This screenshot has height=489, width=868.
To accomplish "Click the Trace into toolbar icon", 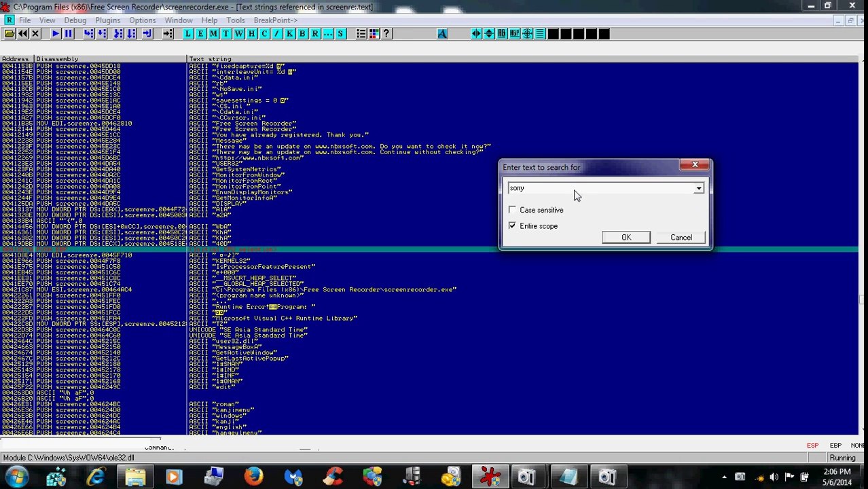I will (118, 34).
